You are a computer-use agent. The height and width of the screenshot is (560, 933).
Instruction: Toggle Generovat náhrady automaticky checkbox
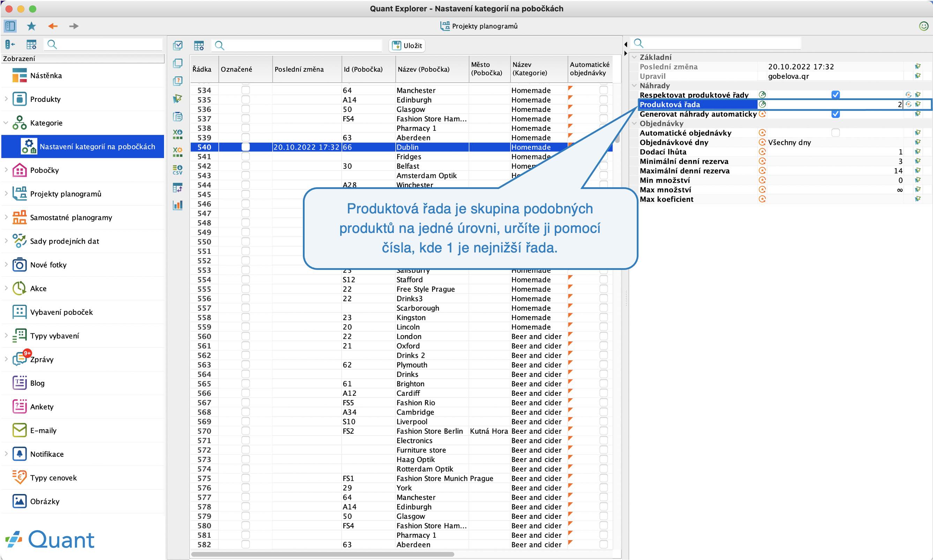pyautogui.click(x=835, y=114)
